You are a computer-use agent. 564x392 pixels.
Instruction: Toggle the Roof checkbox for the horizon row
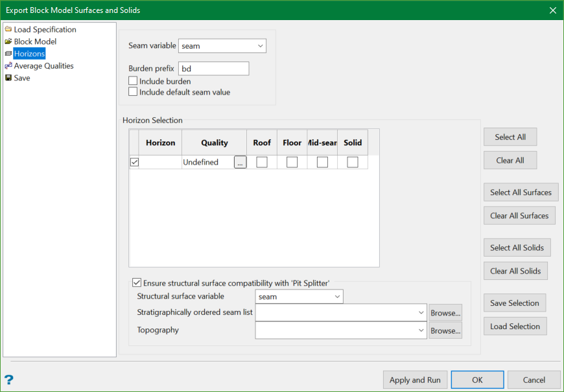[261, 162]
